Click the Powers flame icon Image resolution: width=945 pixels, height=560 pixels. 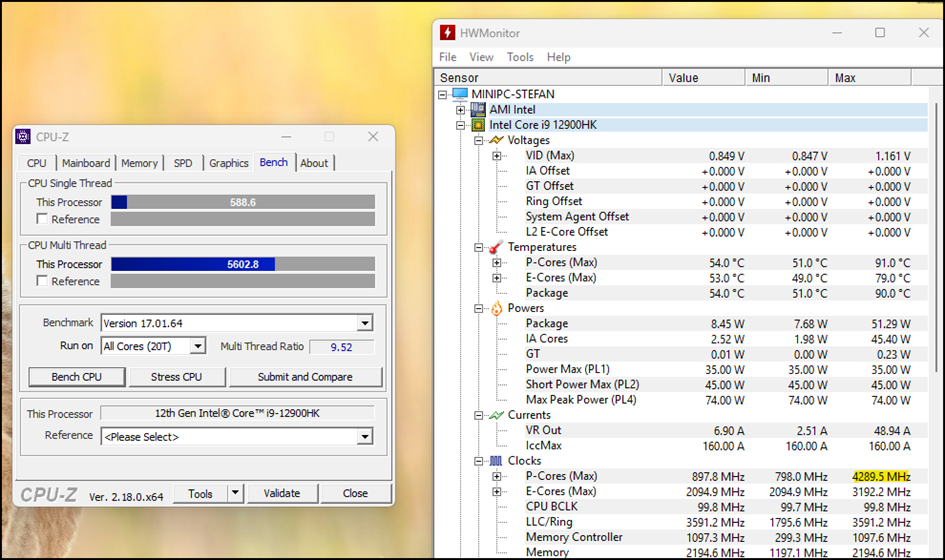click(496, 308)
